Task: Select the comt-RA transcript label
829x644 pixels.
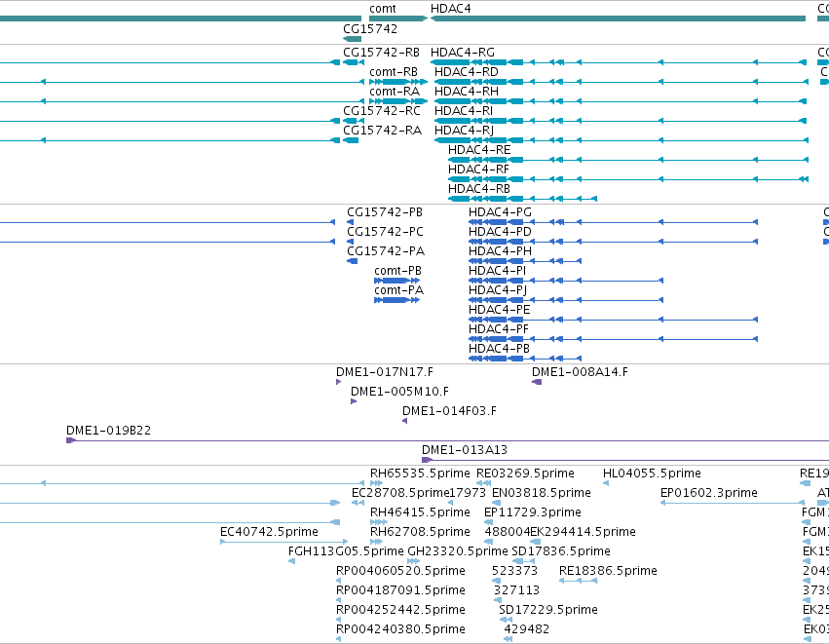Action: click(x=395, y=92)
